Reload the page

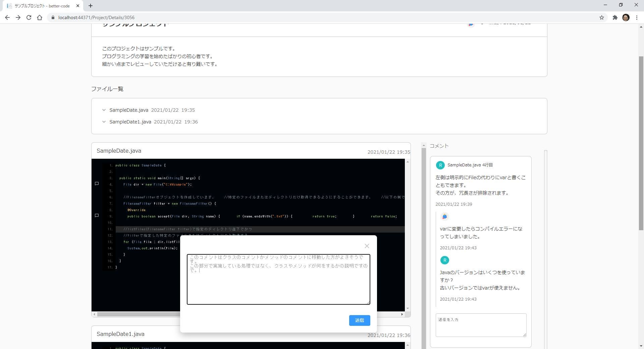tap(29, 17)
